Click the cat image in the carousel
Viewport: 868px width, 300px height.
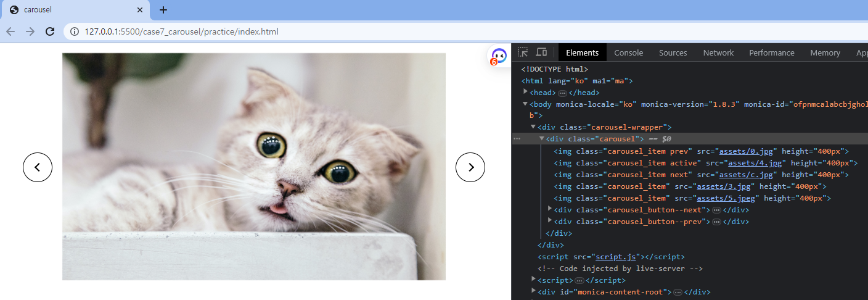[254, 167]
